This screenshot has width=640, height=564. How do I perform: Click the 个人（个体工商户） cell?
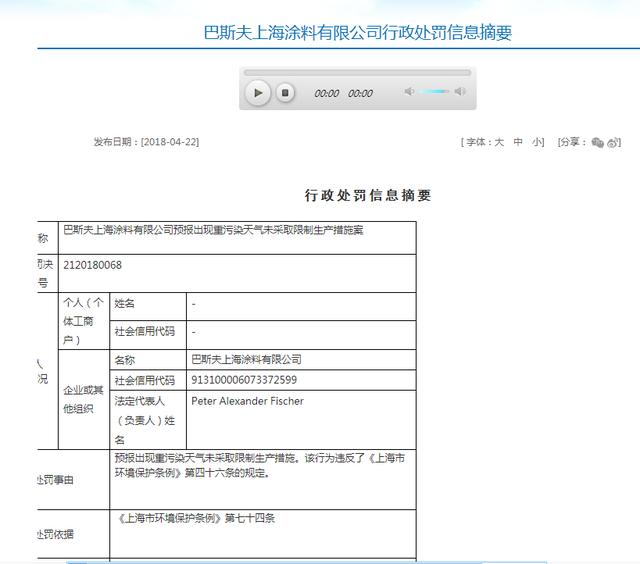(x=84, y=321)
